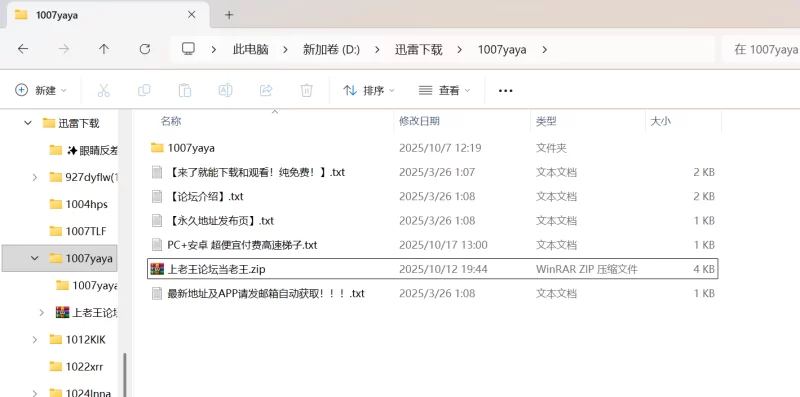Click the Copy icon in toolbar
The height and width of the screenshot is (397, 800).
pyautogui.click(x=144, y=90)
